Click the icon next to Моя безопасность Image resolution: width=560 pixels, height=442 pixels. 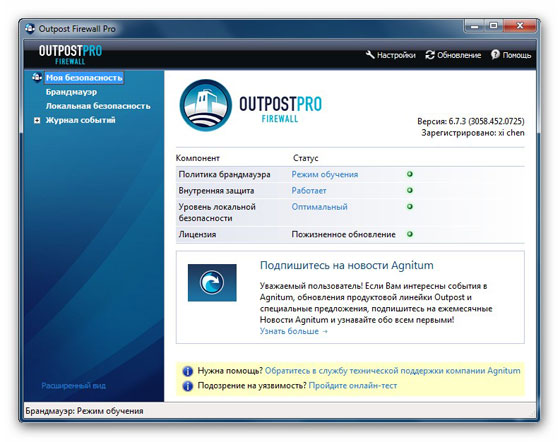pyautogui.click(x=37, y=77)
